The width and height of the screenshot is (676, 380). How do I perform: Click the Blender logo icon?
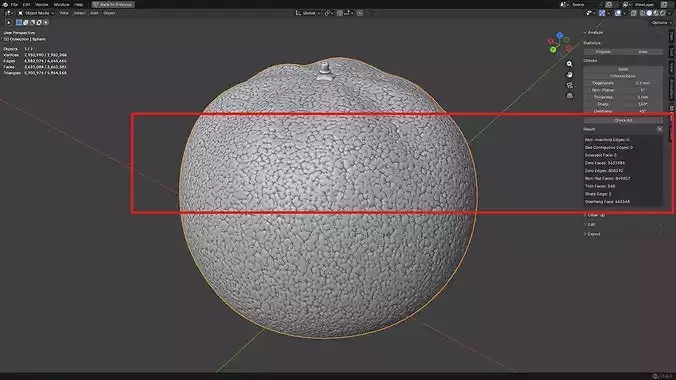click(5, 4)
